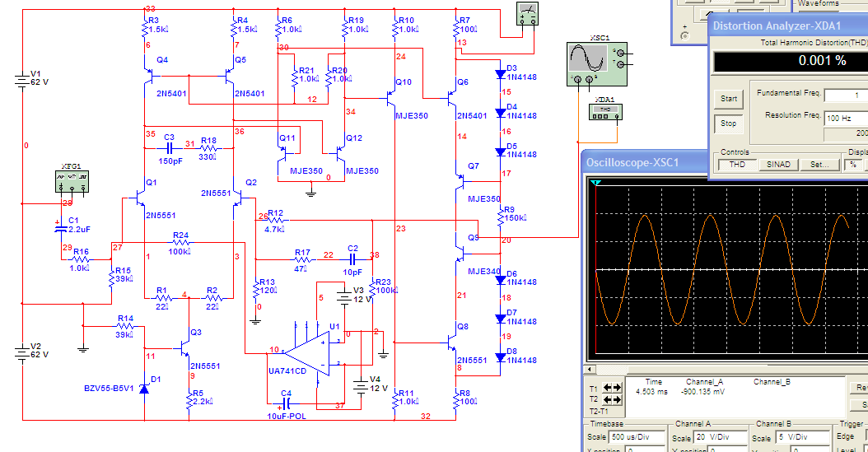The width and height of the screenshot is (868, 452).
Task: Click the Fundamental Freq. input field
Action: (846, 96)
